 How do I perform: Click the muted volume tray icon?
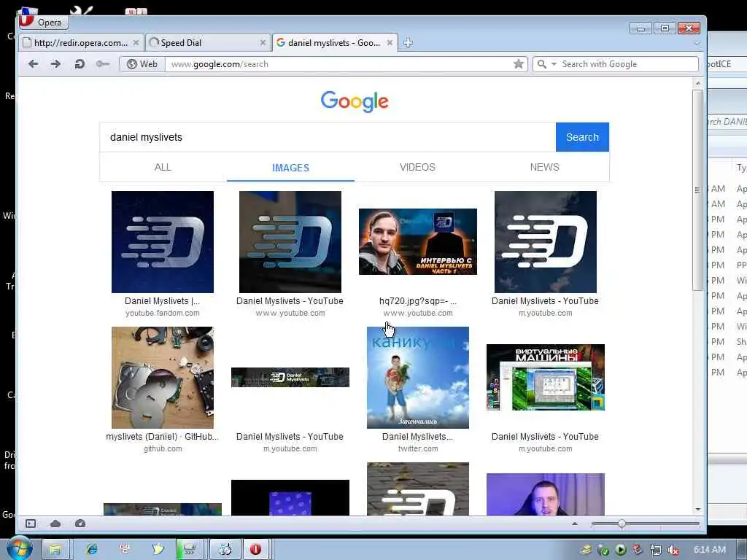pyautogui.click(x=673, y=550)
